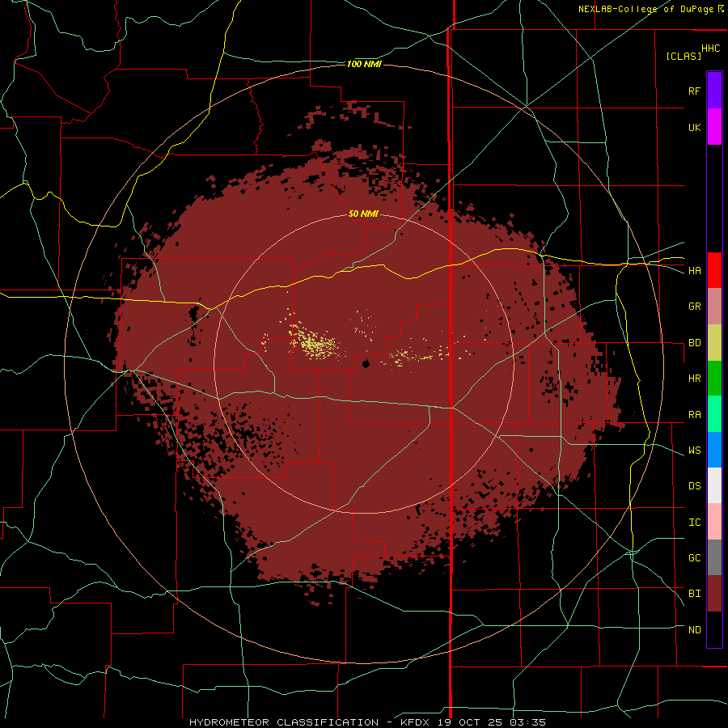
Task: Click the UK magenta legend swatch
Action: coord(714,127)
